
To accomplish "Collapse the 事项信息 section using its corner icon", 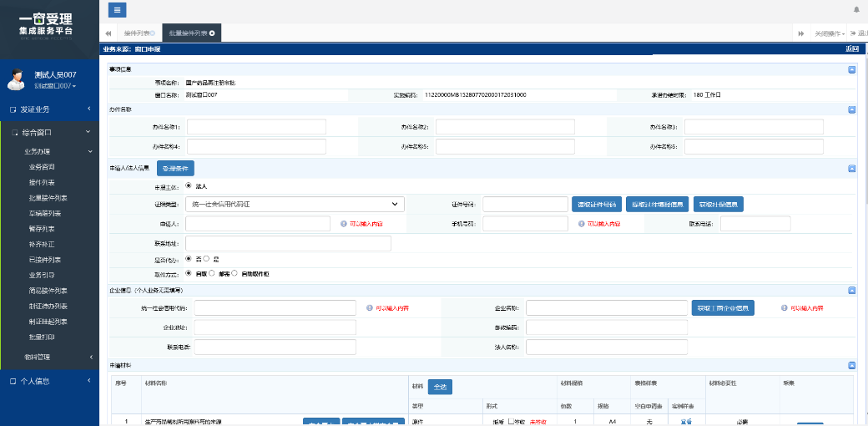I will 851,68.
